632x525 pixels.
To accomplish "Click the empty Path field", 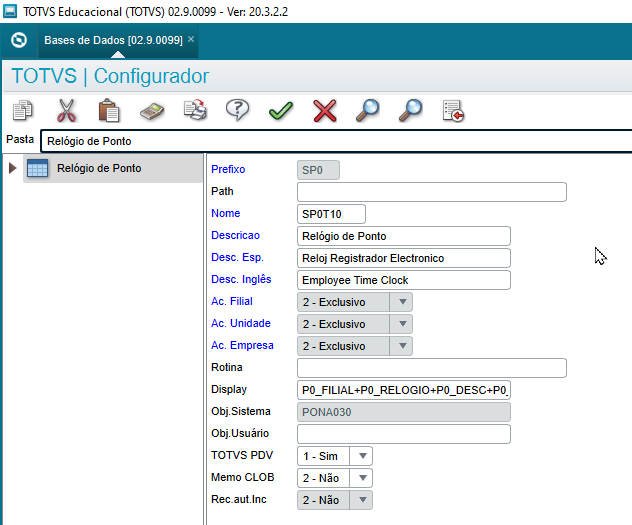I will click(x=432, y=192).
